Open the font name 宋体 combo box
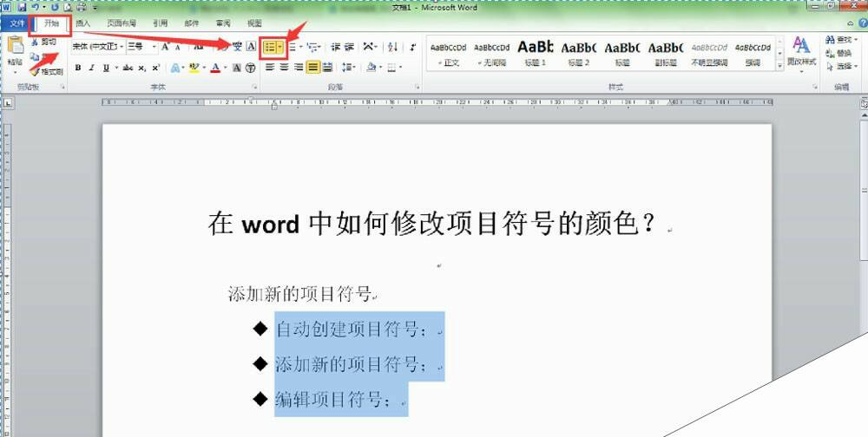This screenshot has height=437, width=868. [98, 47]
